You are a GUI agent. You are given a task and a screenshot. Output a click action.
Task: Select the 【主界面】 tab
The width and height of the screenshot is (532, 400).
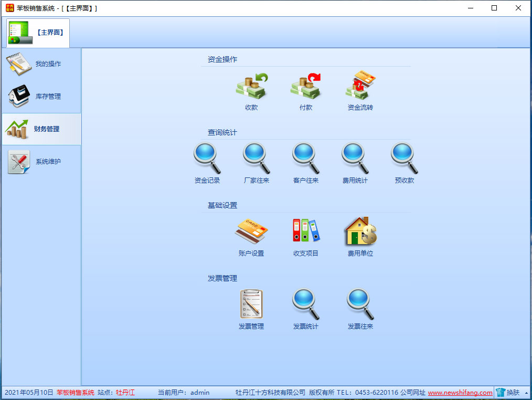pos(38,33)
